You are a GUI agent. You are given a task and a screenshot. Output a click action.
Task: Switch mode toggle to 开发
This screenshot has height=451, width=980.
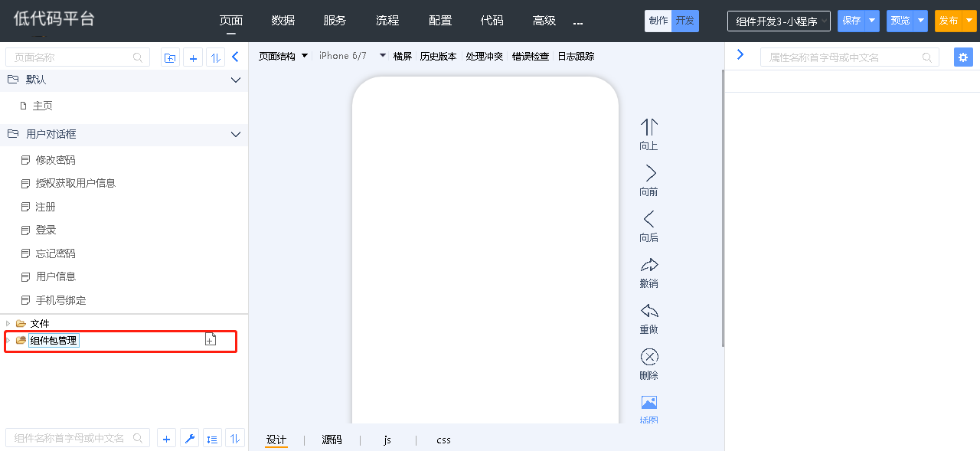(685, 21)
